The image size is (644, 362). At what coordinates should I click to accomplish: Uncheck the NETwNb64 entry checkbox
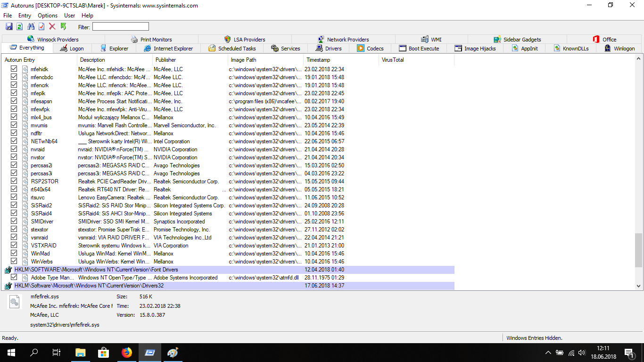14,141
